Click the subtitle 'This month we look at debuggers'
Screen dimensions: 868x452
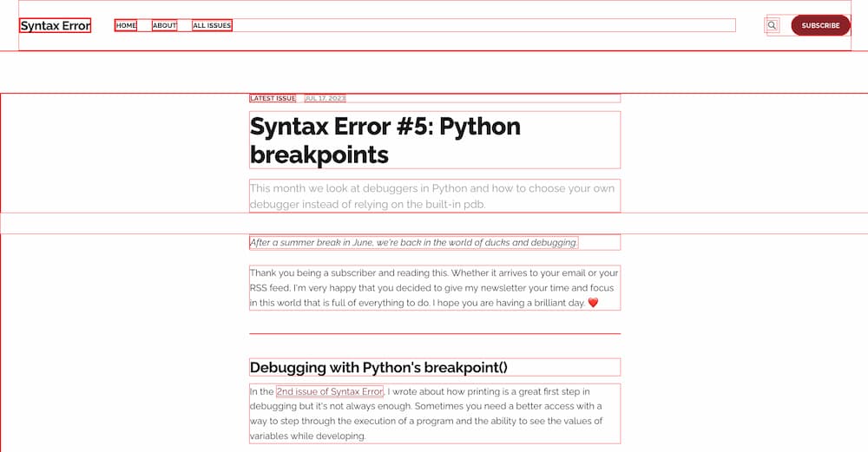coord(435,196)
